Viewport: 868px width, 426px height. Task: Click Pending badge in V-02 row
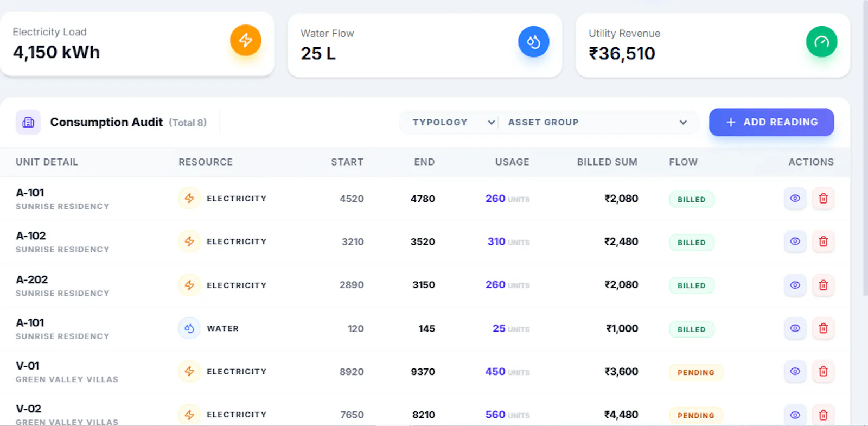[696, 415]
